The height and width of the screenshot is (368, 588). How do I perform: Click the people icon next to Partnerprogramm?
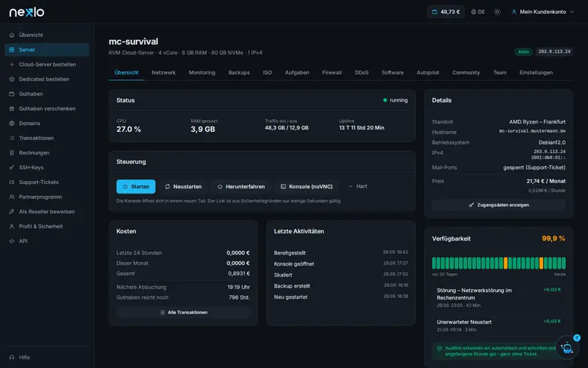tap(12, 197)
